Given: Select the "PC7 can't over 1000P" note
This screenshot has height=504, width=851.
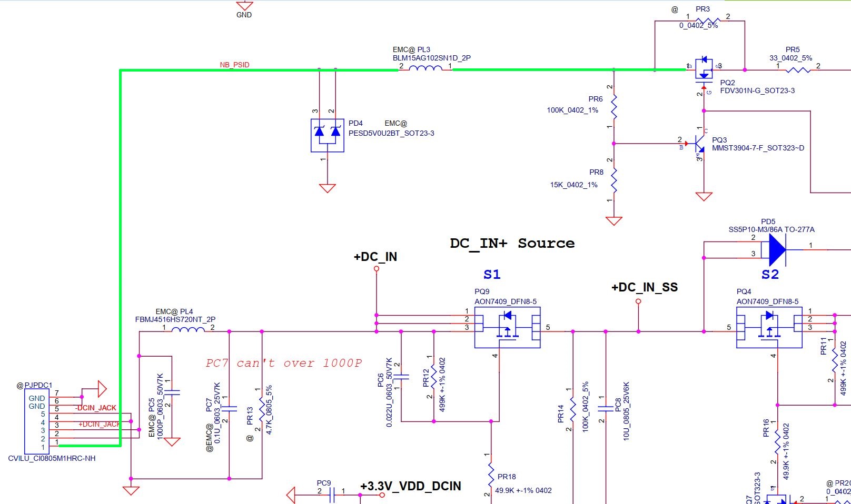Looking at the screenshot, I should pos(284,363).
